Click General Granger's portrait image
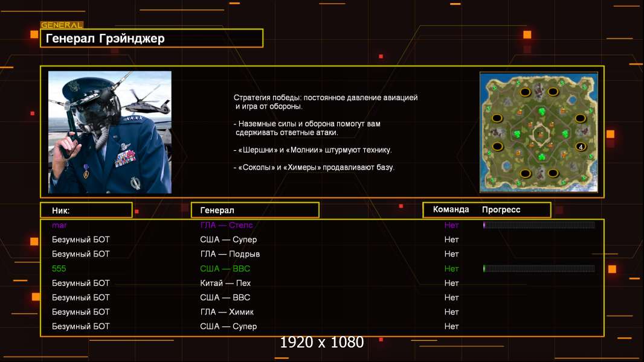This screenshot has height=362, width=644. (109, 132)
